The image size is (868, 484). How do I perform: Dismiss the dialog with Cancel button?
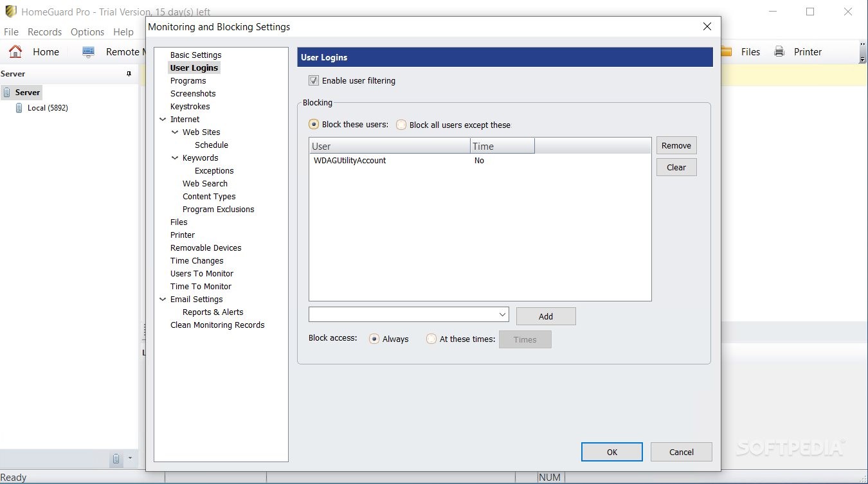(x=681, y=452)
